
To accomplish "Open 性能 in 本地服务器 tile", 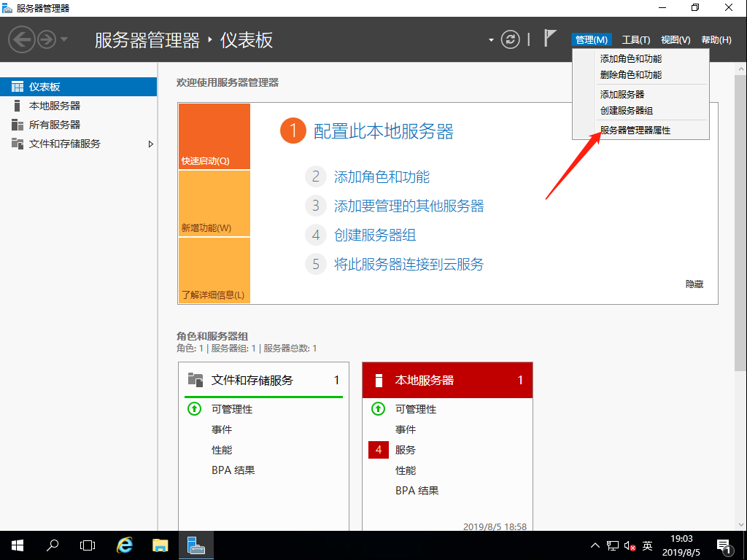I will point(406,470).
